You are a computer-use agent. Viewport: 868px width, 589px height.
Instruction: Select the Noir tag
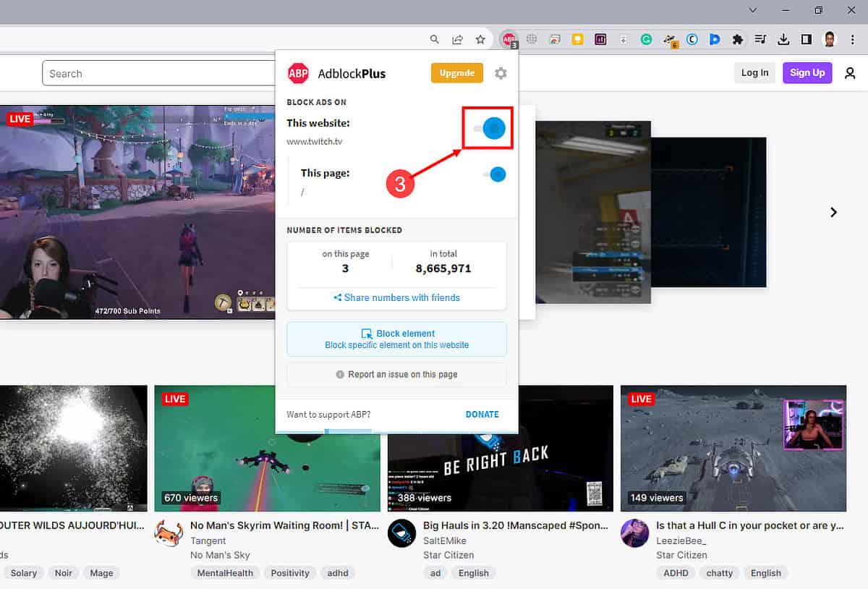point(64,572)
